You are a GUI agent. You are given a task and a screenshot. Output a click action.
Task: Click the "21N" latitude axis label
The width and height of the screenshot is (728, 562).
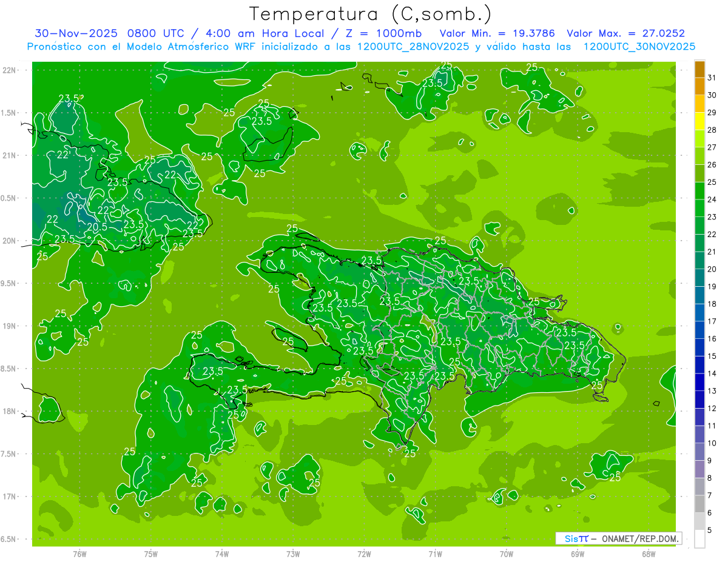pos(8,155)
